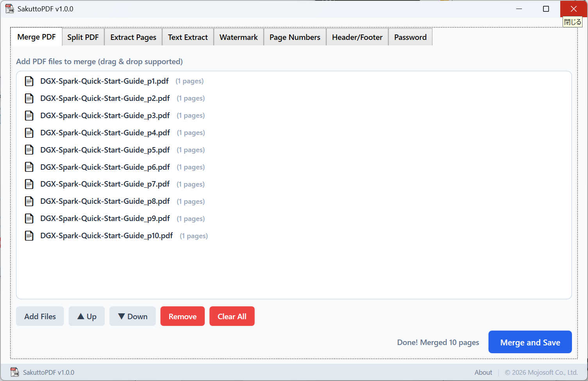Screen dimensions: 588x381
Task: Select the file icon for p10.pdf
Action: coord(29,236)
